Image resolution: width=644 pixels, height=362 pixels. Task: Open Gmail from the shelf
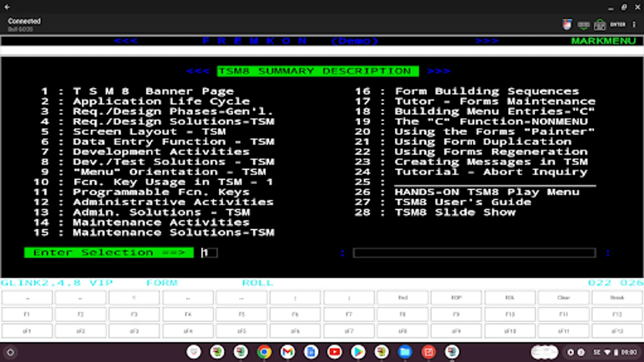coord(287,352)
